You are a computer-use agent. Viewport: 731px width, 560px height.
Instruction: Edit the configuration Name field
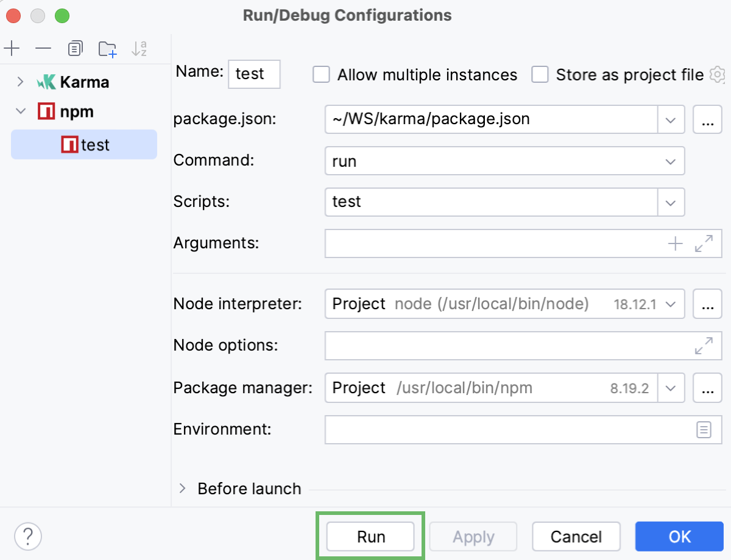point(253,74)
